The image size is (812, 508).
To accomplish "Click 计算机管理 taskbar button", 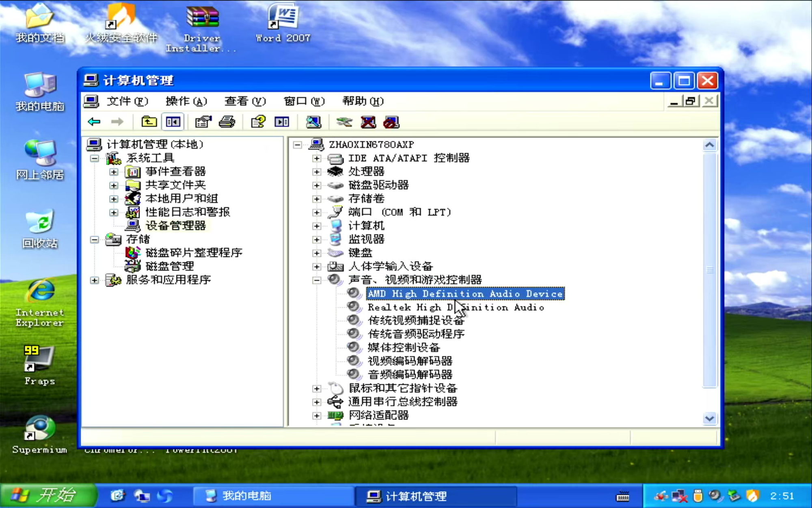I will pyautogui.click(x=436, y=496).
